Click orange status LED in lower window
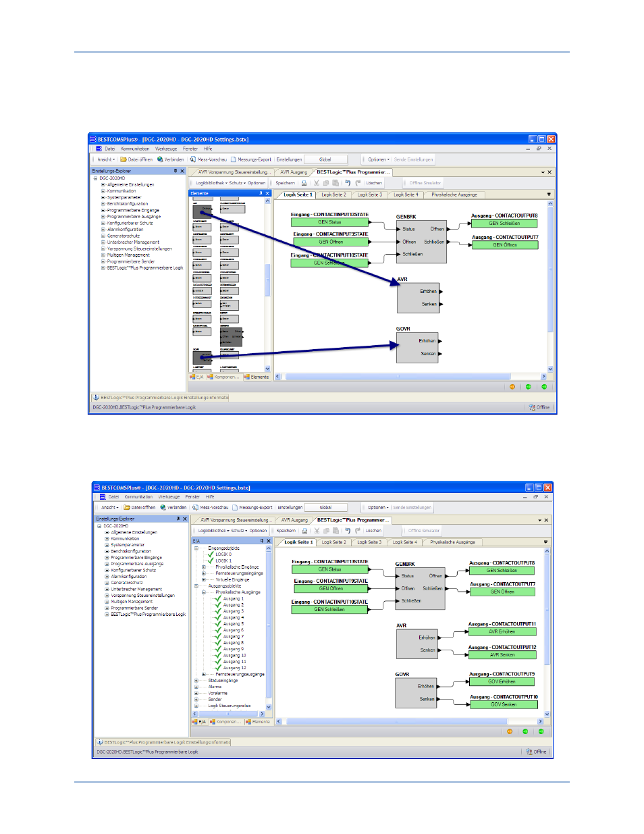Image resolution: width=644 pixels, height=834 pixels. point(510,731)
